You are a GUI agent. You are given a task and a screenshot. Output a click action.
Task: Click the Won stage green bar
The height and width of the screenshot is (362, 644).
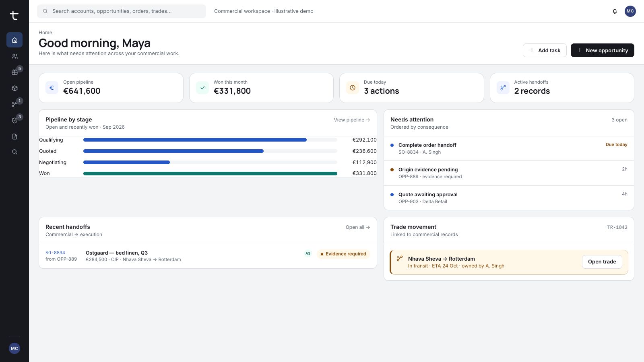[x=210, y=174]
